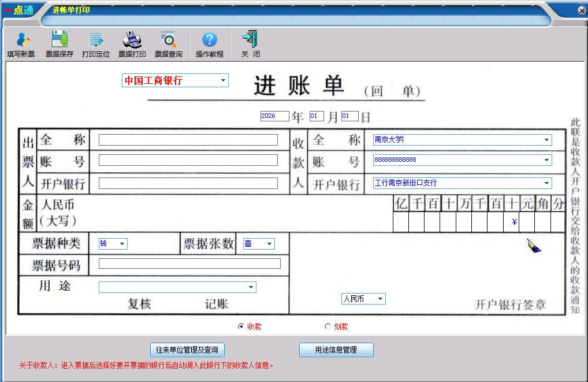Open 用途信息管理 management dialog
The width and height of the screenshot is (588, 382).
click(x=336, y=349)
